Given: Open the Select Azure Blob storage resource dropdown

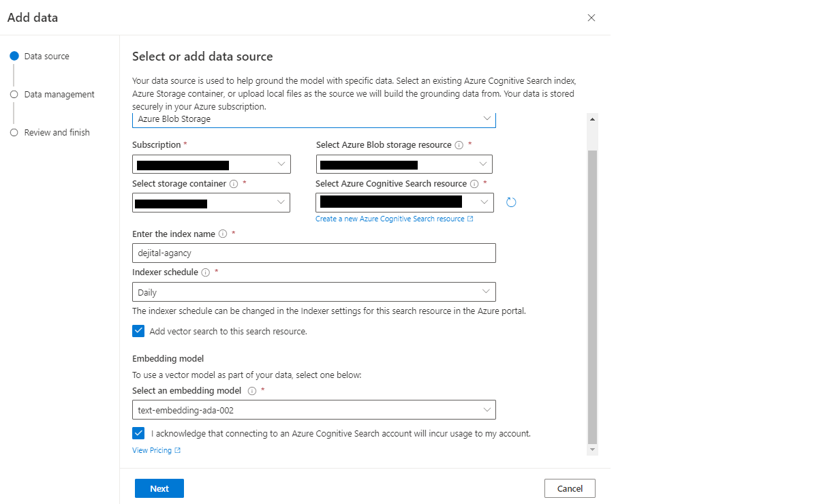Looking at the screenshot, I should 404,165.
